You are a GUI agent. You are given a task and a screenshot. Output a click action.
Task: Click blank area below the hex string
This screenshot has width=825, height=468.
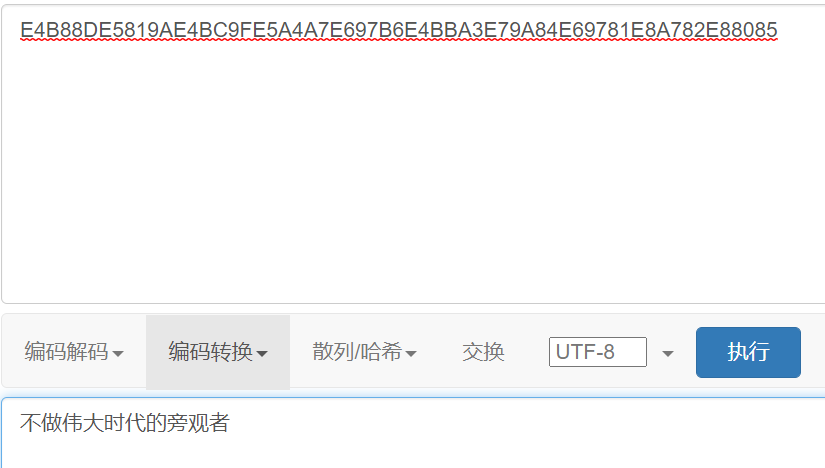[x=413, y=174]
